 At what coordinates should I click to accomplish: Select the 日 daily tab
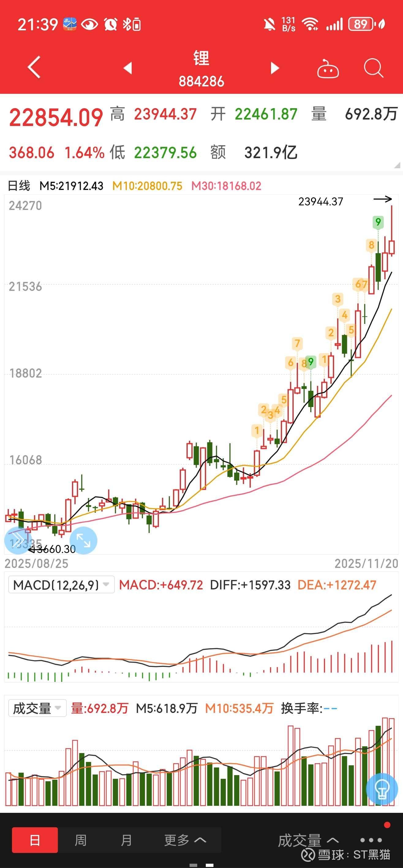click(x=35, y=840)
